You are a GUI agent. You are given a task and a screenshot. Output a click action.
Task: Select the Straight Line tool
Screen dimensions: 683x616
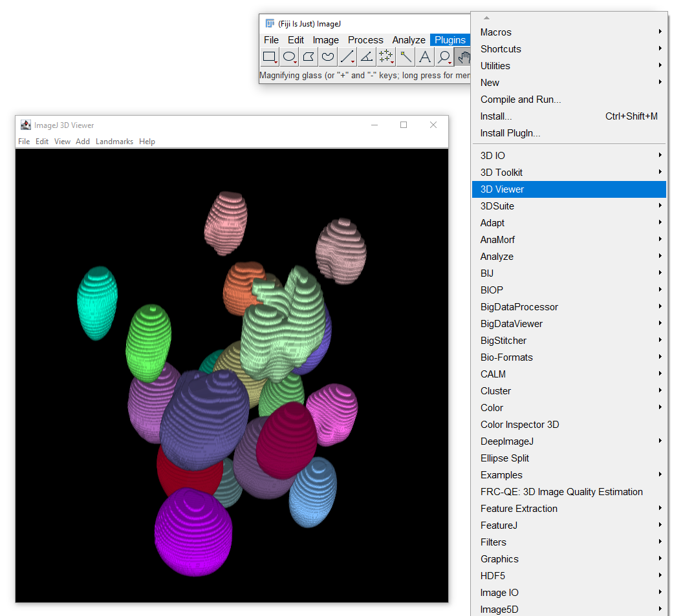click(x=347, y=57)
